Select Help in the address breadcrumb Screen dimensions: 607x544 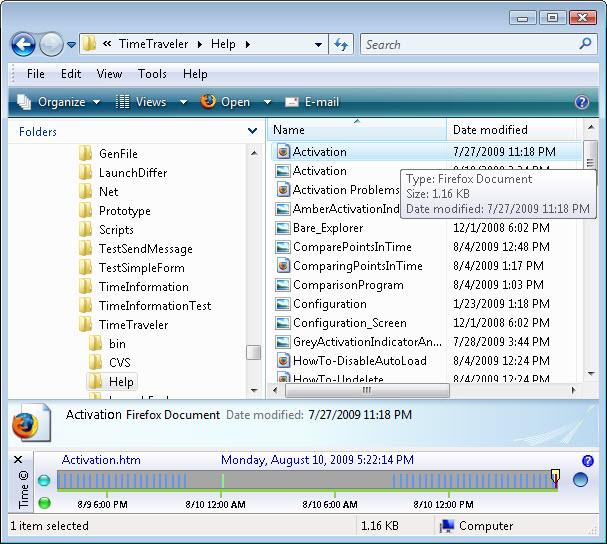pos(223,44)
